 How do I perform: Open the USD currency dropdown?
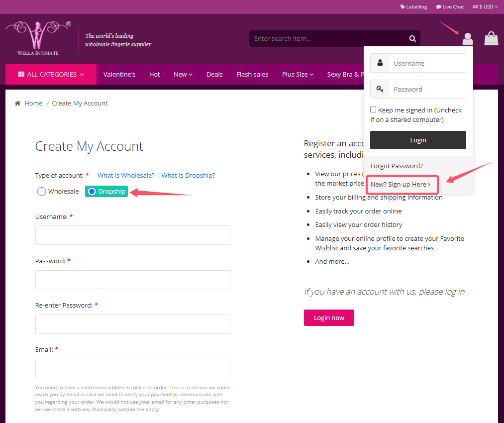(485, 7)
